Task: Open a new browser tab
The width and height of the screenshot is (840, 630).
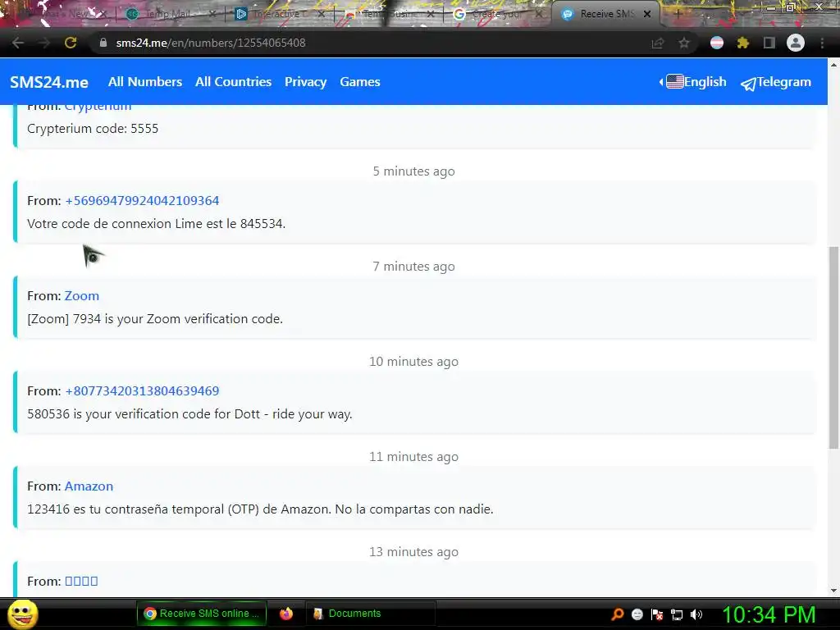Action: [678, 14]
